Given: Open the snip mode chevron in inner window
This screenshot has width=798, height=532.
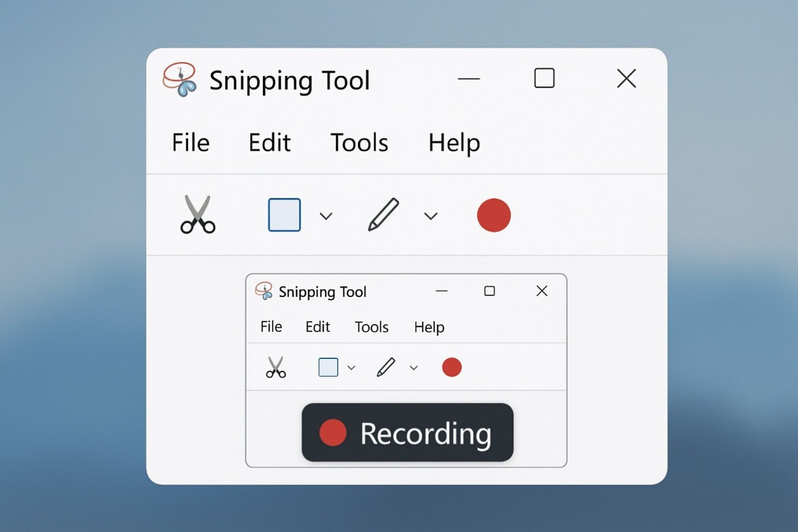Looking at the screenshot, I should [x=352, y=368].
